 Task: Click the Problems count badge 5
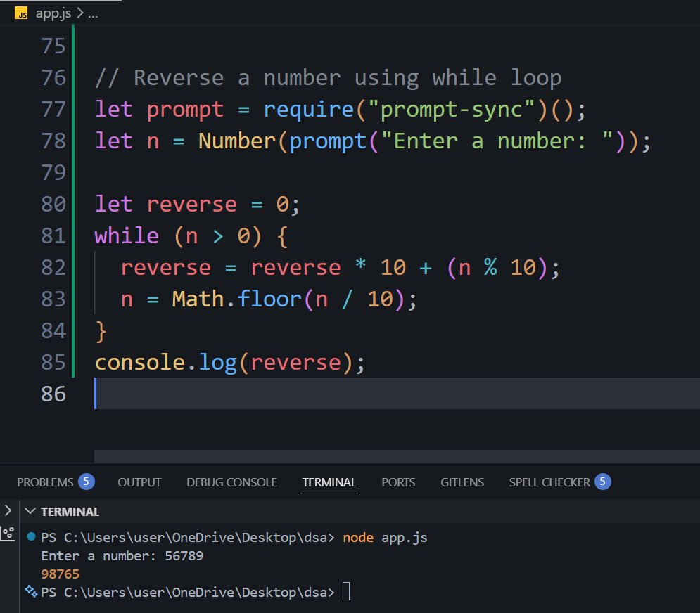(86, 482)
